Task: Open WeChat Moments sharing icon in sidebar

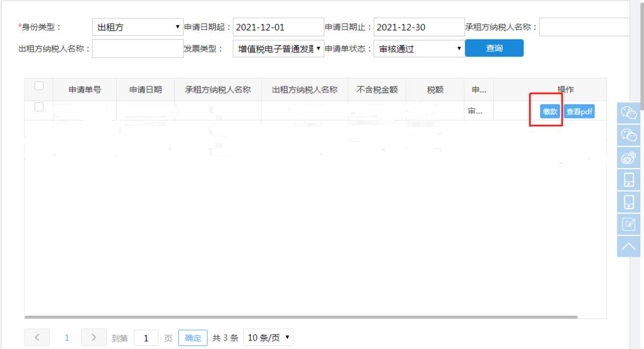Action: tap(629, 136)
